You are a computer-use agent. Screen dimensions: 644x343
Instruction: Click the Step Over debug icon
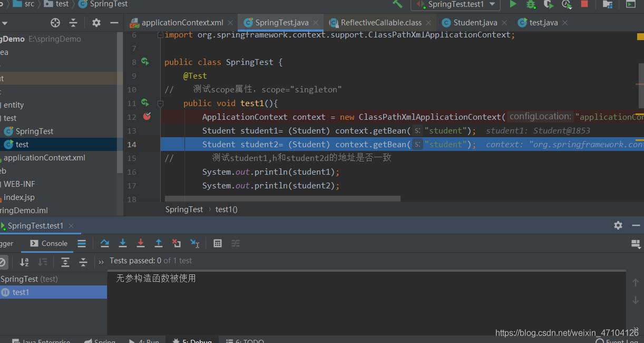[x=105, y=243]
